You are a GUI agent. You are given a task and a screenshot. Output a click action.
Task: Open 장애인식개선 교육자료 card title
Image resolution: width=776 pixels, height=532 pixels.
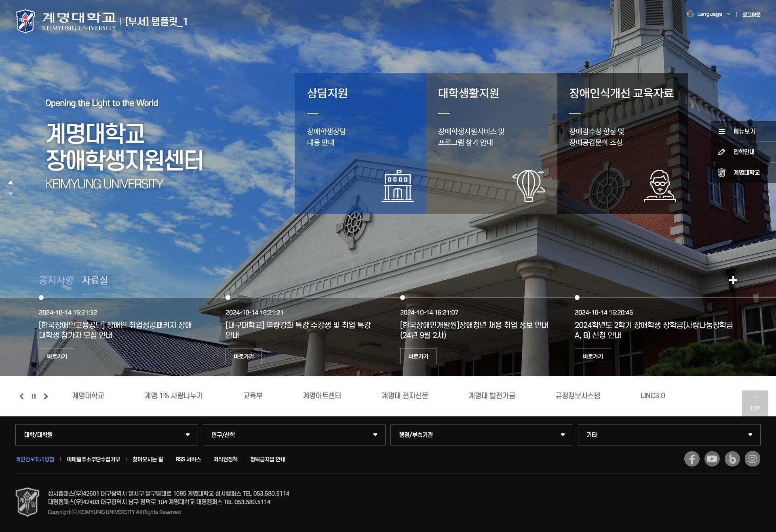pos(621,93)
